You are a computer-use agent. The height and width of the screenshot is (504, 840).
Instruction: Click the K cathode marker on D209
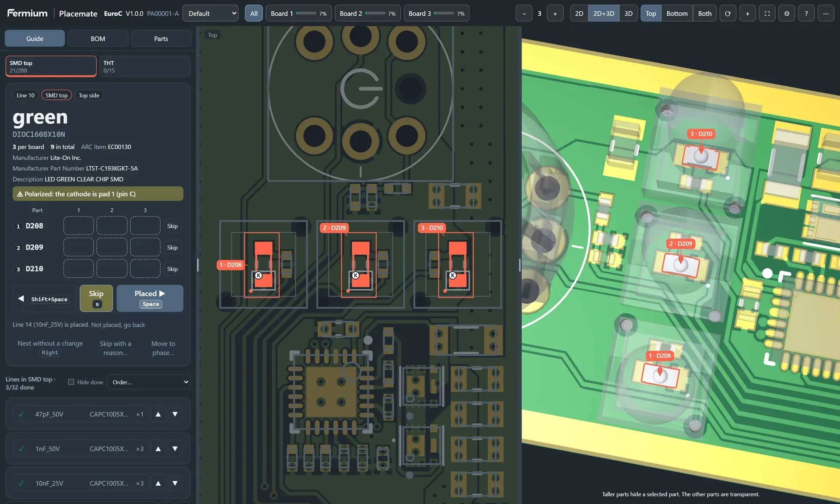(x=356, y=276)
